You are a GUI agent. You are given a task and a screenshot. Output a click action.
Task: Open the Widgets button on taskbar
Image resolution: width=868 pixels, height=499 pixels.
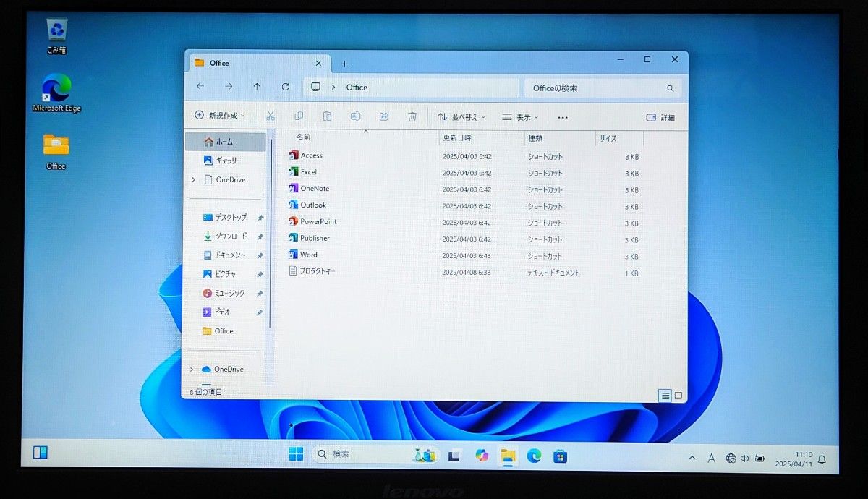tap(41, 453)
